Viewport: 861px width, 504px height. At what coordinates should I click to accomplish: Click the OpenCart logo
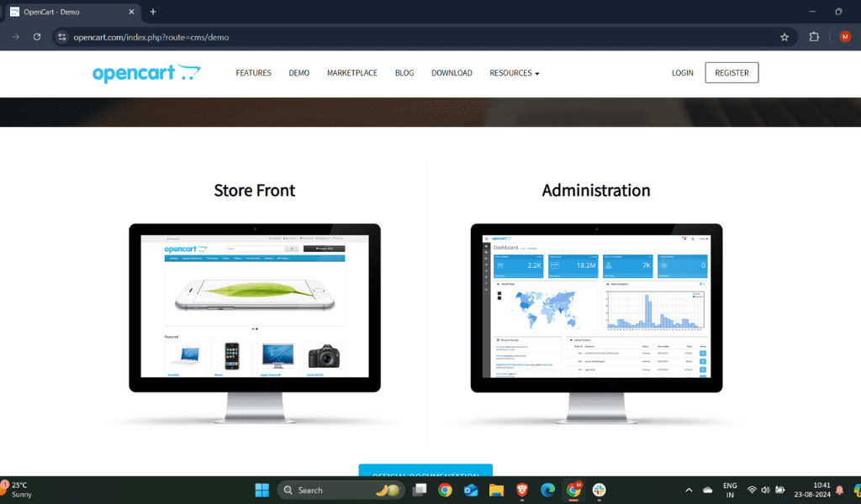(146, 73)
